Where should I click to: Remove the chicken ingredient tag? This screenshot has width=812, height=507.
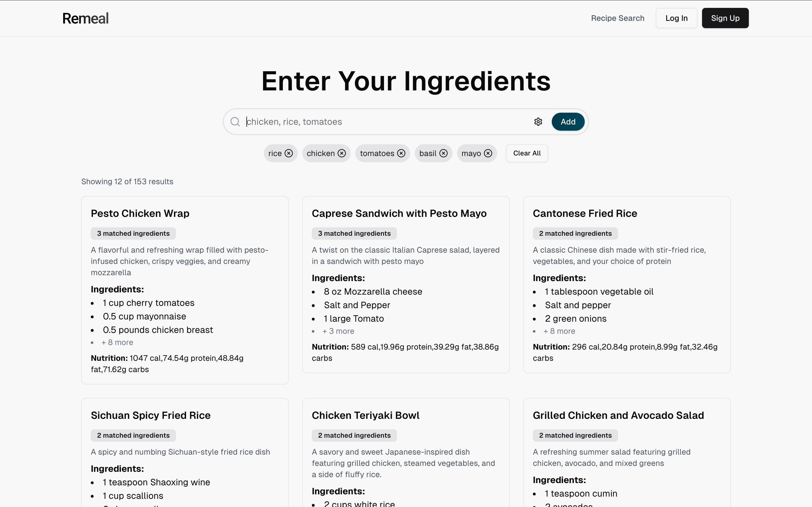tap(342, 153)
